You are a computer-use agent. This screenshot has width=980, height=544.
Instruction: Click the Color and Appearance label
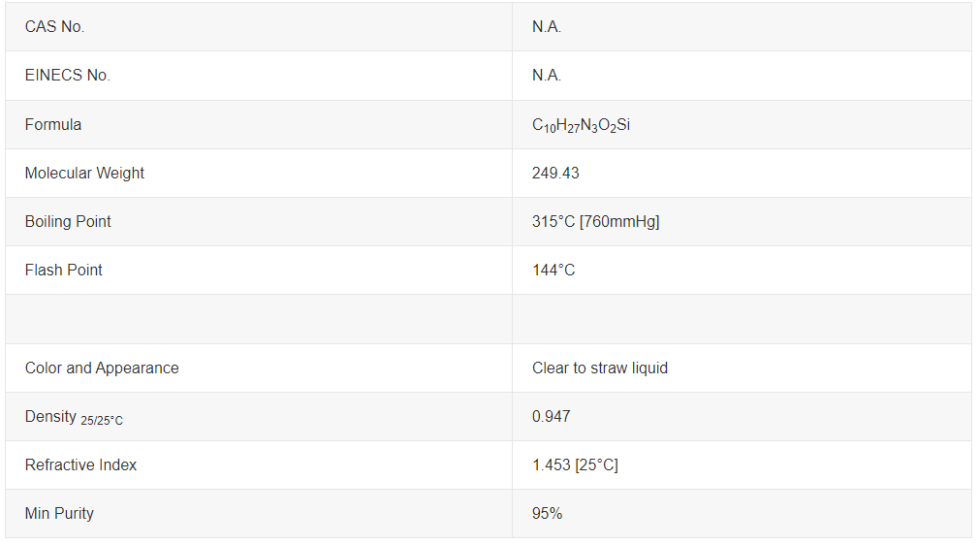point(102,368)
